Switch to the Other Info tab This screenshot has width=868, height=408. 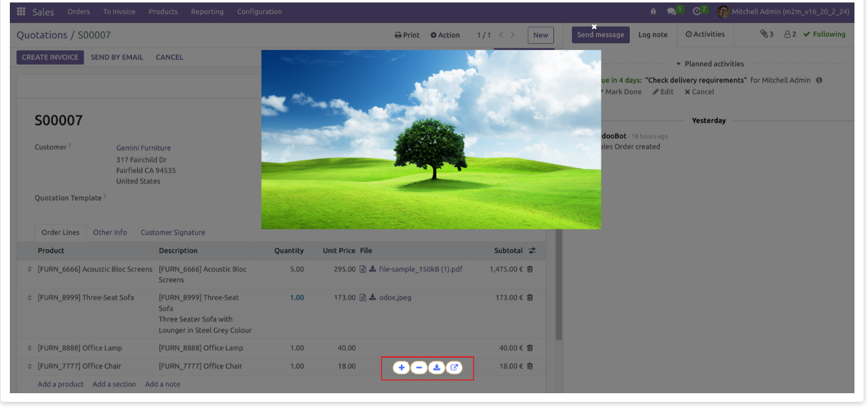click(x=110, y=232)
